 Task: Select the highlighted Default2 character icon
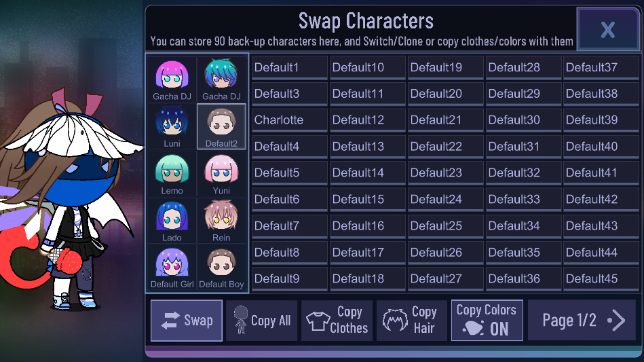pos(221,126)
